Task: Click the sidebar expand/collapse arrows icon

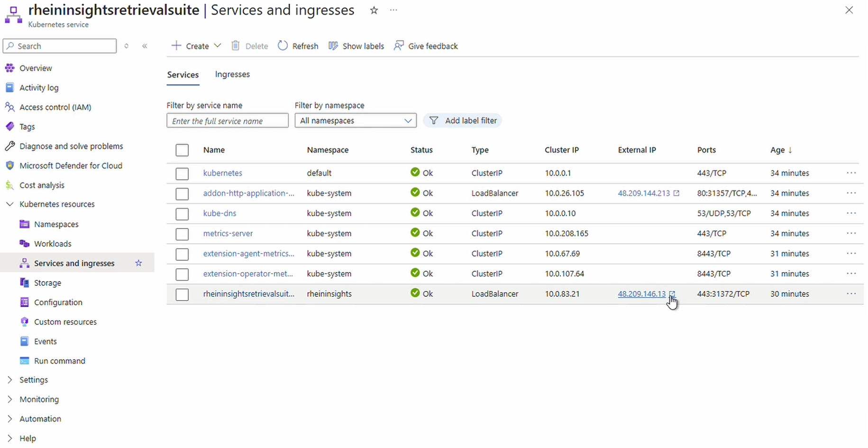Action: coord(126,46)
